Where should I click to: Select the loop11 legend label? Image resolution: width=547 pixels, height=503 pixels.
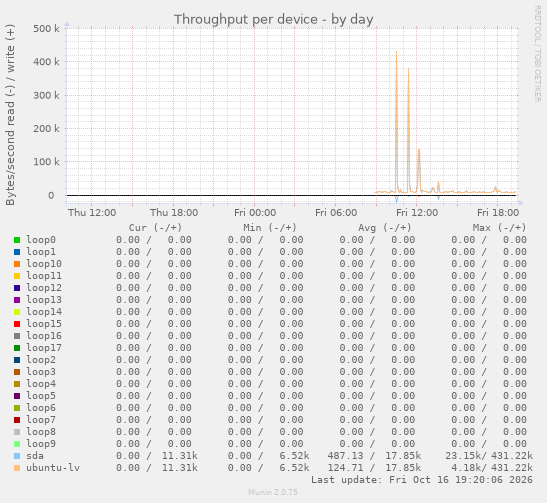tap(44, 276)
